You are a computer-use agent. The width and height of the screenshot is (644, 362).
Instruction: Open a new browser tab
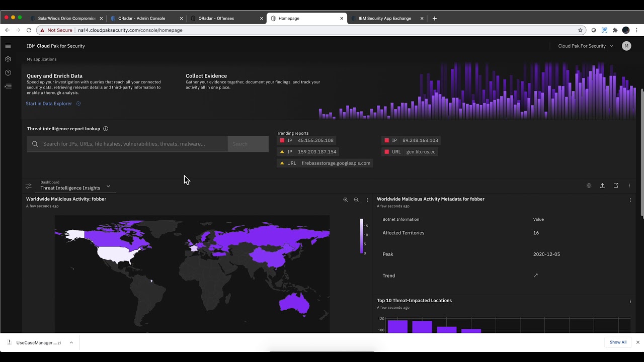tap(435, 19)
